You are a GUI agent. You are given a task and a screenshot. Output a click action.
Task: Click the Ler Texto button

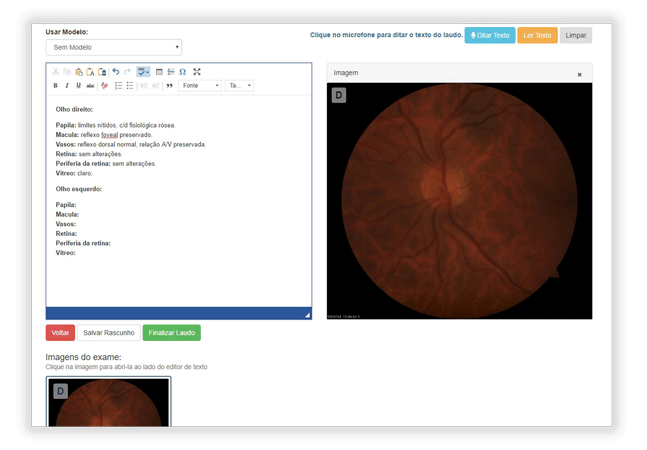pyautogui.click(x=537, y=35)
